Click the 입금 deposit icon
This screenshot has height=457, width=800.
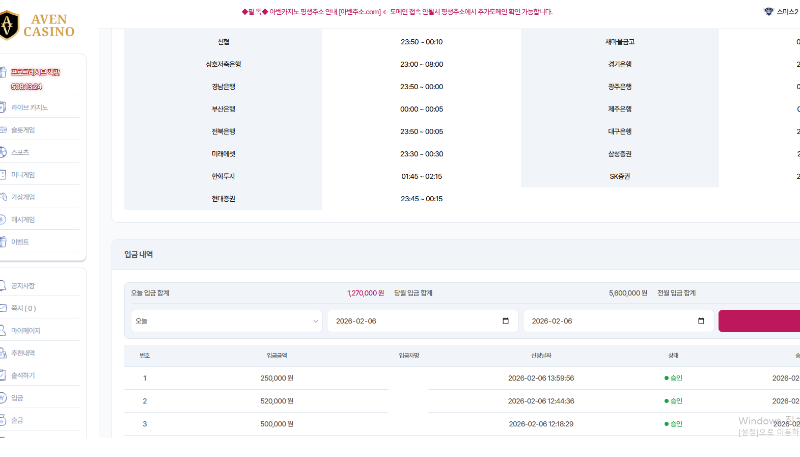point(3,397)
